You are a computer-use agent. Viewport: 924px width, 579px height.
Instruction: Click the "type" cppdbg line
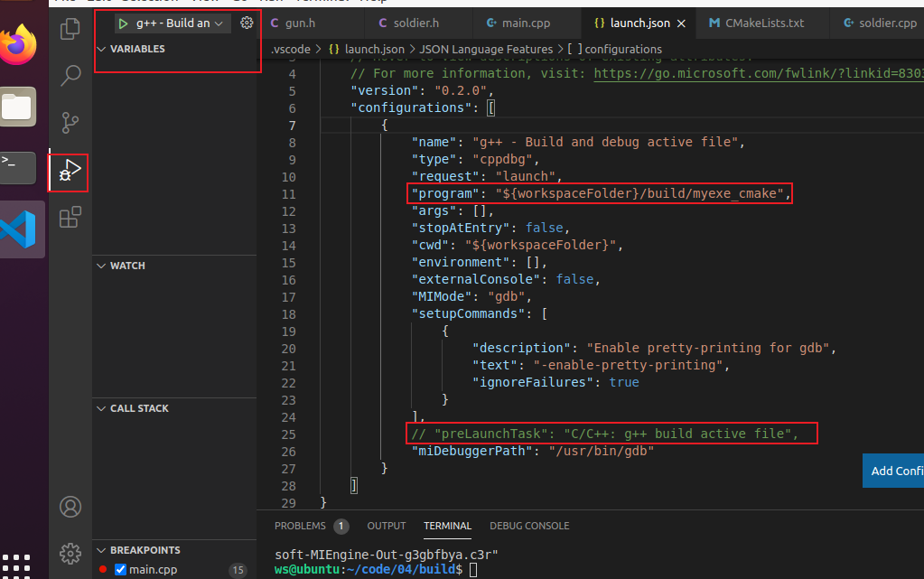(x=476, y=159)
